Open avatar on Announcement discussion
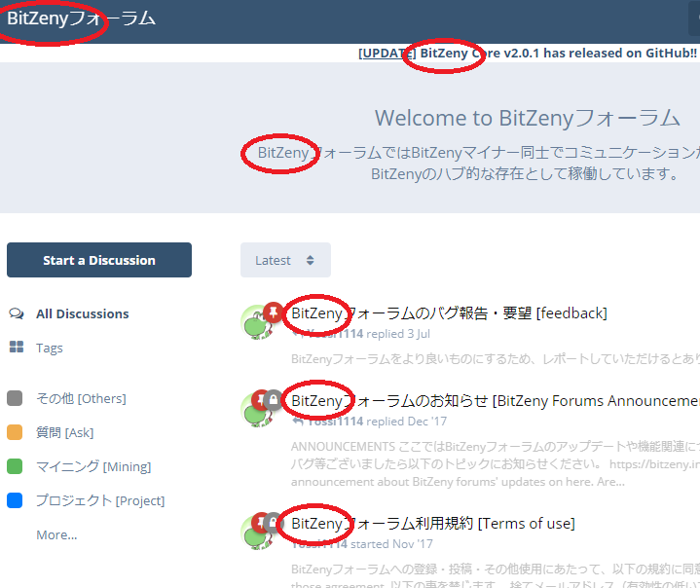Screen dimensions: 700x588 coord(255,412)
